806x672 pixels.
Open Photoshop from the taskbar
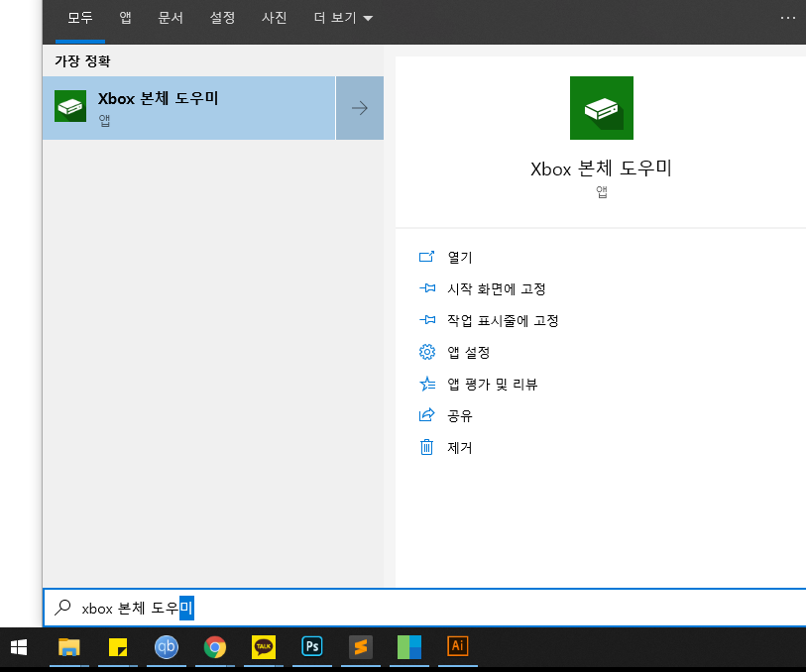[312, 647]
